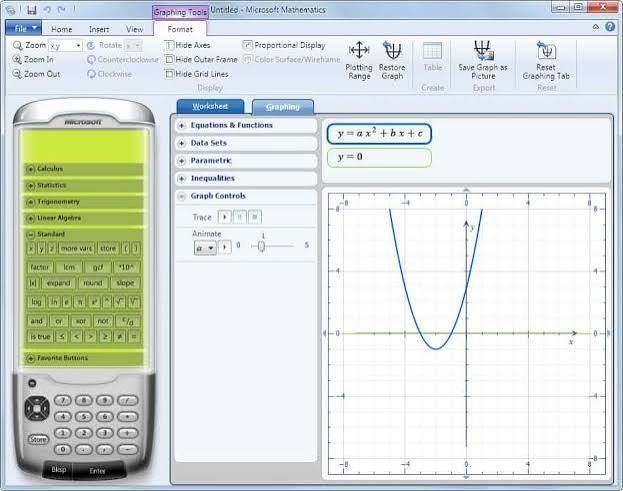Screen dimensions: 623x491
Task: Toggle Hide Outer Frame checkbox
Action: [x=169, y=60]
